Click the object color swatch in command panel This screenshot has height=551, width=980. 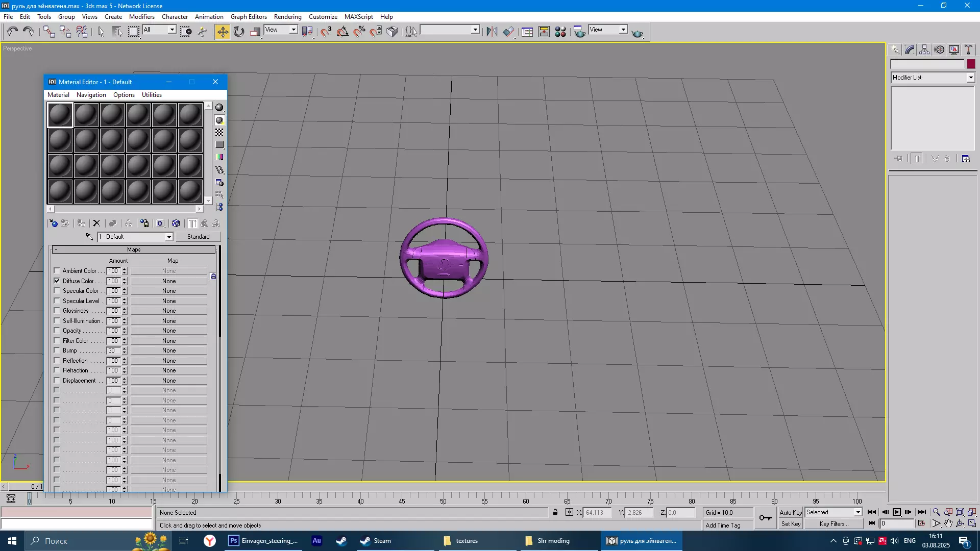click(971, 64)
